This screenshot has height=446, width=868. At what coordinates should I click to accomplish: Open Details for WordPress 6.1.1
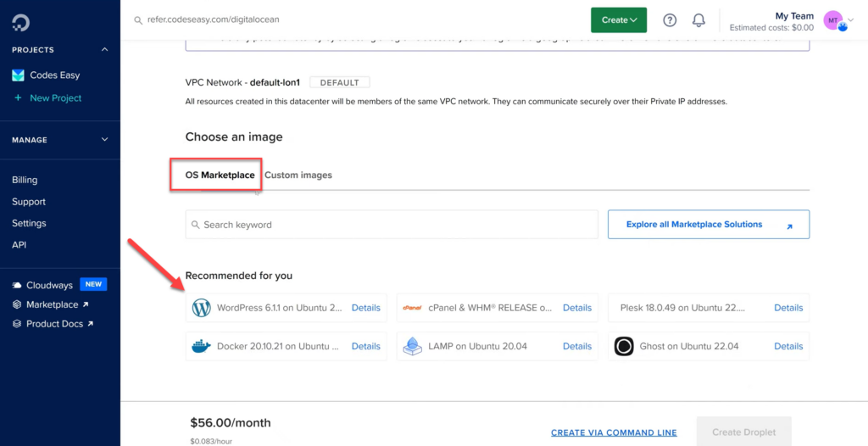pos(366,308)
